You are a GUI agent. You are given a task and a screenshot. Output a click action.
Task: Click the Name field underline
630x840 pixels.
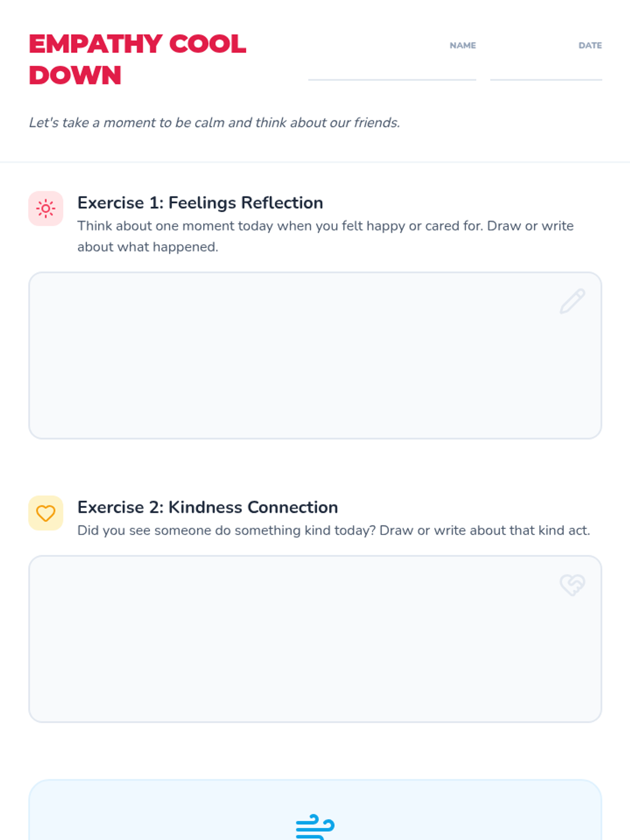[x=392, y=79]
